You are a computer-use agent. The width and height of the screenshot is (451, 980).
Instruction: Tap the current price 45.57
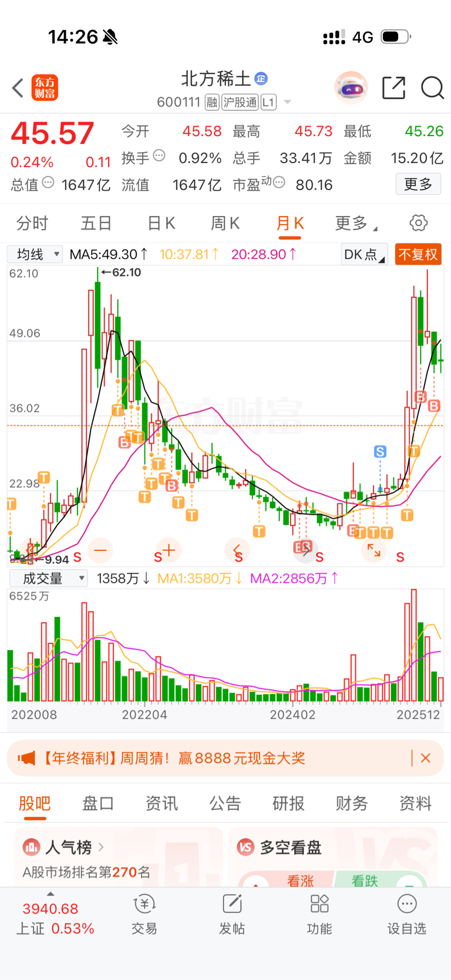[53, 133]
